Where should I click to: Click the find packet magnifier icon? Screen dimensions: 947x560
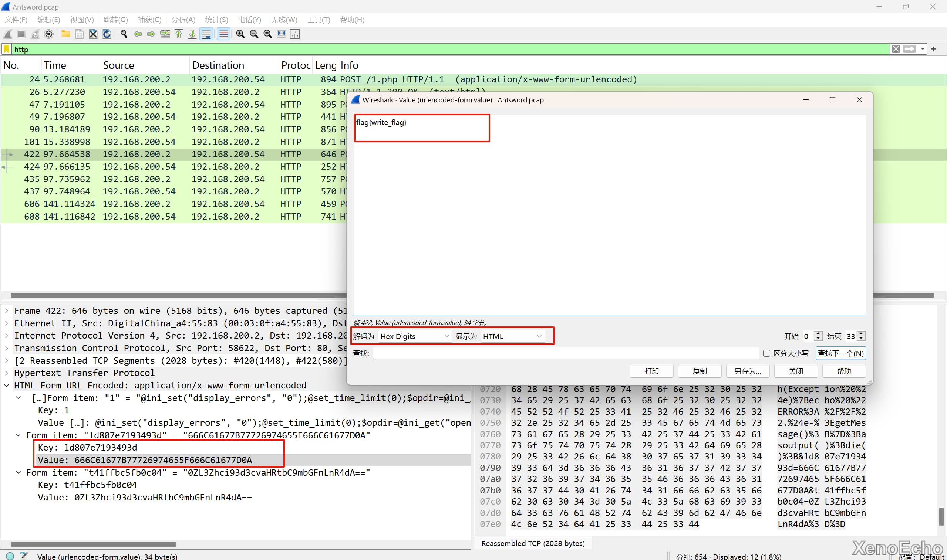(124, 34)
